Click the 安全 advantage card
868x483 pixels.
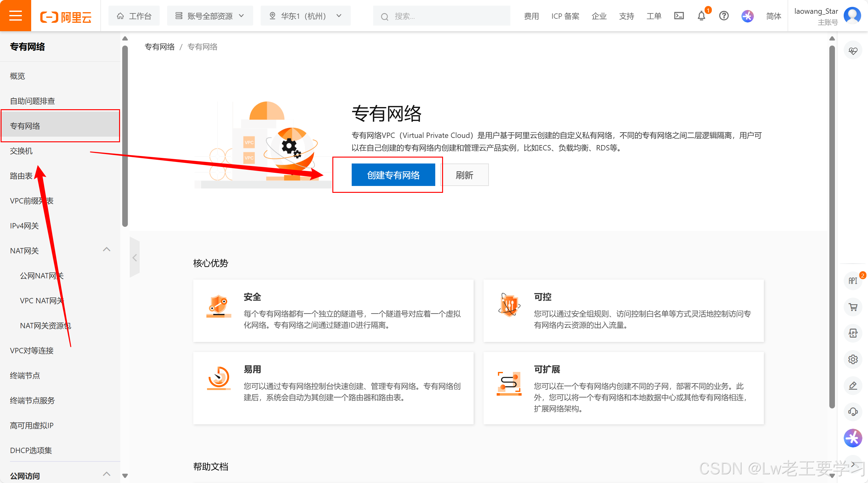click(x=333, y=311)
